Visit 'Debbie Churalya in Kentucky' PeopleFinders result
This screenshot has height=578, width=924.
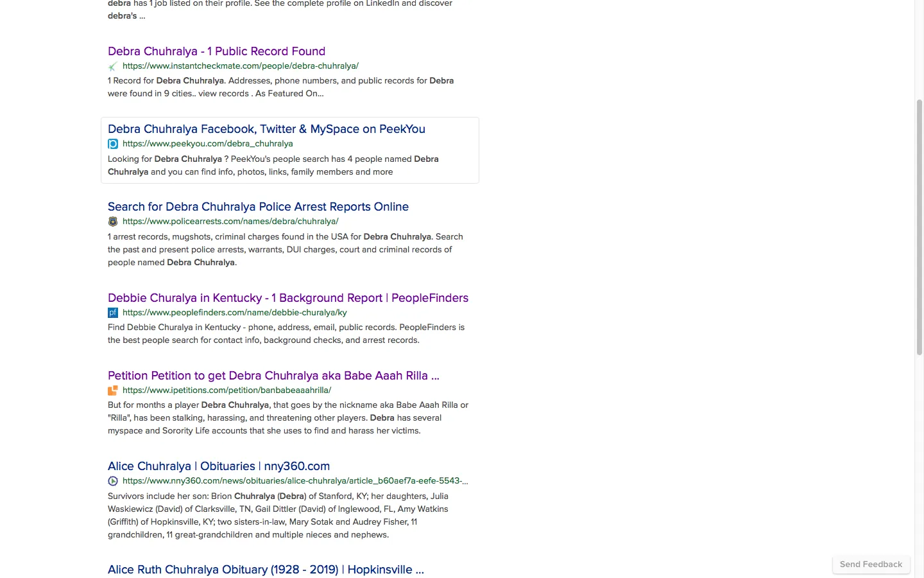point(287,298)
